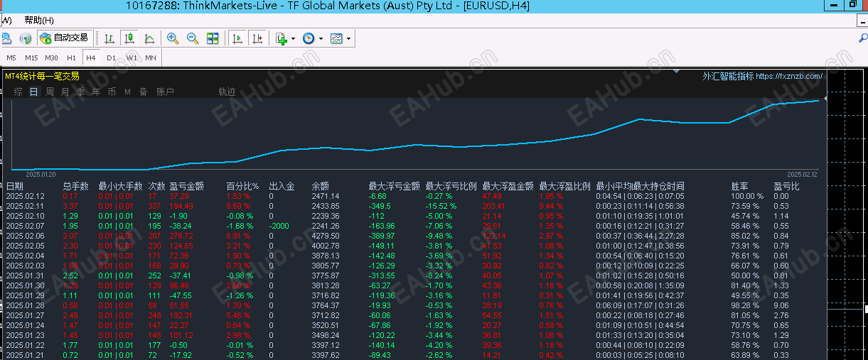The height and width of the screenshot is (360, 868).
Task: Switch to 备 stats tab
Action: (144, 92)
